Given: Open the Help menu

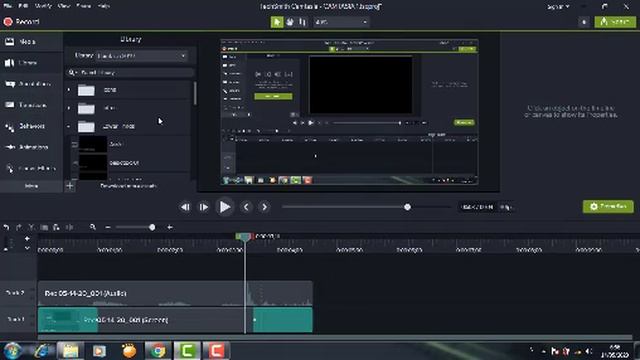Looking at the screenshot, I should (x=104, y=6).
